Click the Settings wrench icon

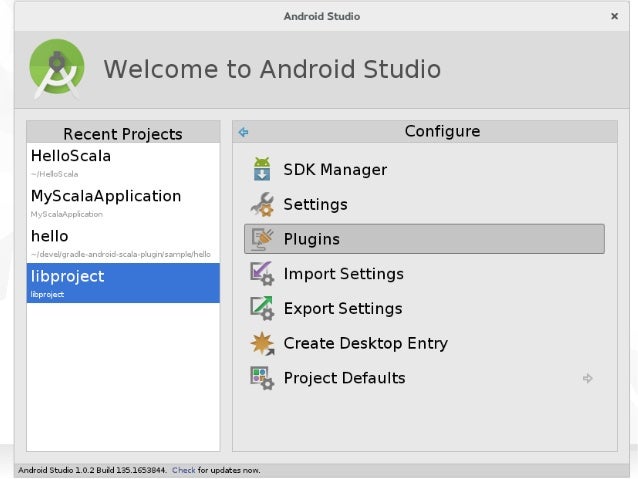coord(262,204)
